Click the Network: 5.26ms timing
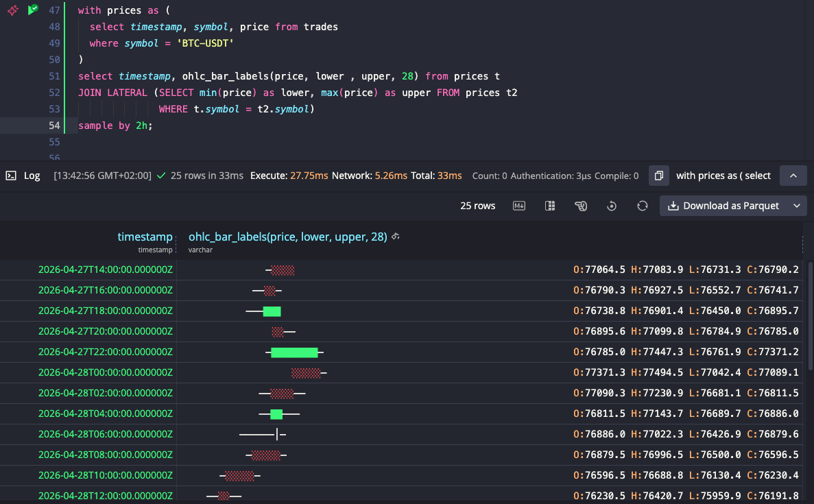Viewport: 814px width, 504px height. point(370,176)
